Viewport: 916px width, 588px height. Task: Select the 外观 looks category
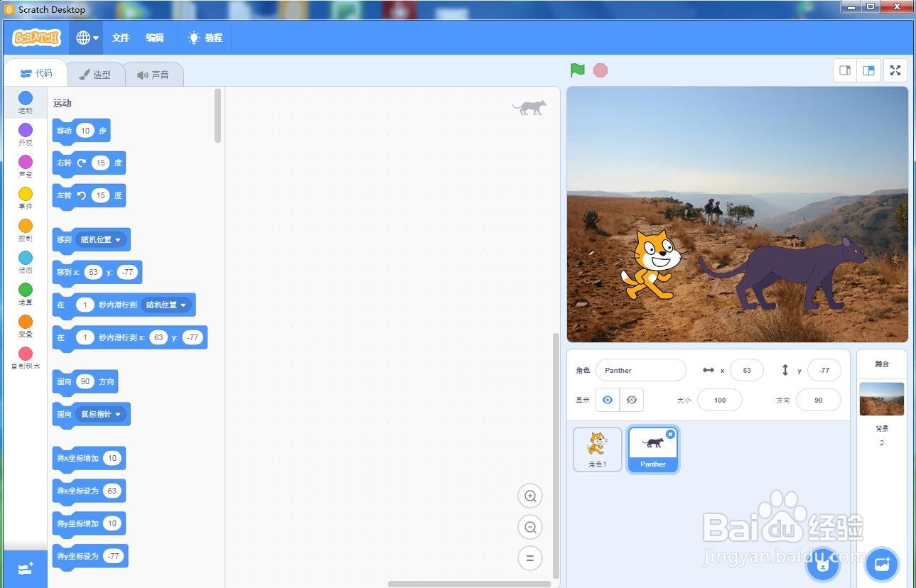coord(26,134)
